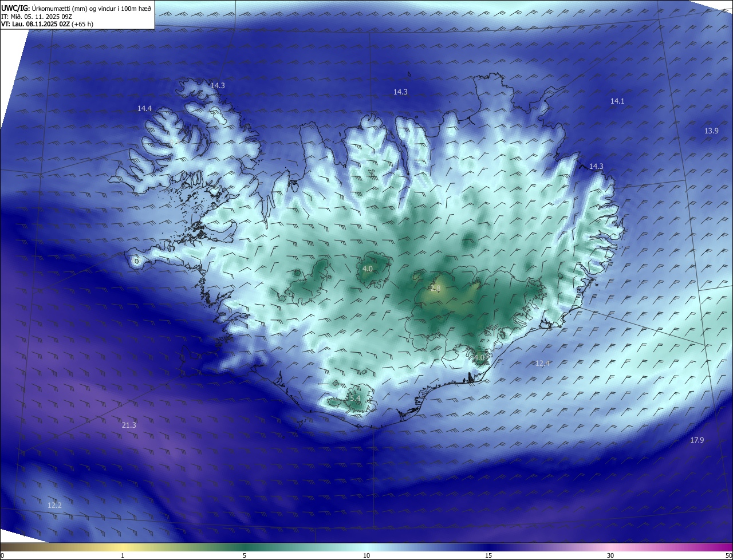This screenshot has width=733, height=560.
Task: Click the 1 tick on the color scale
Action: click(x=123, y=555)
